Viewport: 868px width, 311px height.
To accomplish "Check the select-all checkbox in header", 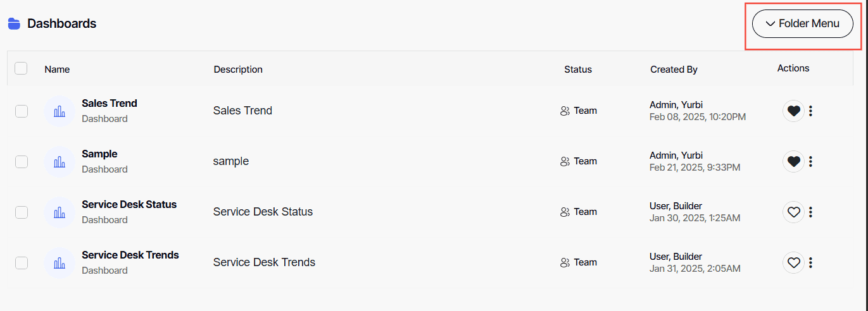I will 21,68.
